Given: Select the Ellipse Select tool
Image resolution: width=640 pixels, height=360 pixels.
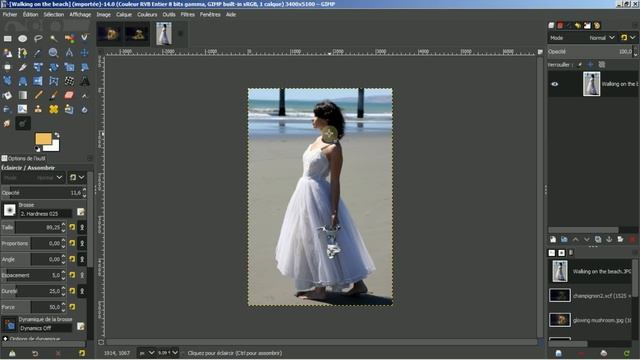Looking at the screenshot, I should tap(22, 38).
